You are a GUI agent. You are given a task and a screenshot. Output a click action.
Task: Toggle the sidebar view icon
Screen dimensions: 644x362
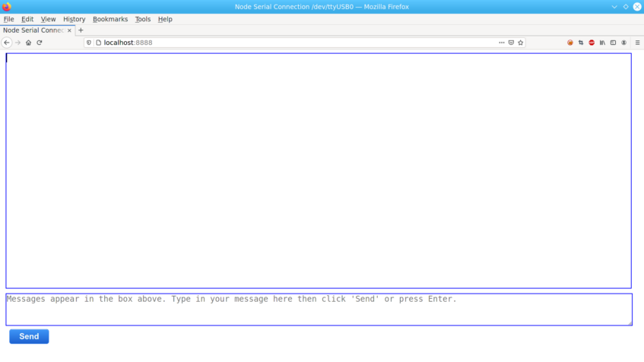613,43
